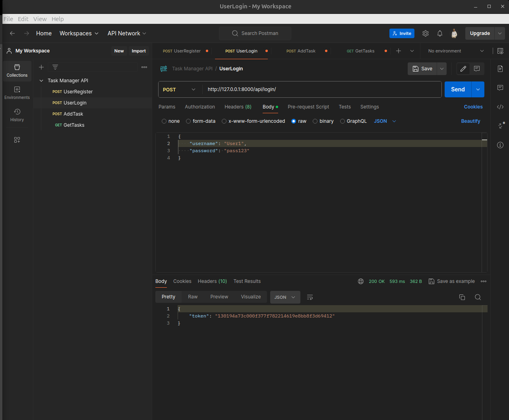Open the Test Results response tab
Screen dimensions: 509x420
pos(247,281)
